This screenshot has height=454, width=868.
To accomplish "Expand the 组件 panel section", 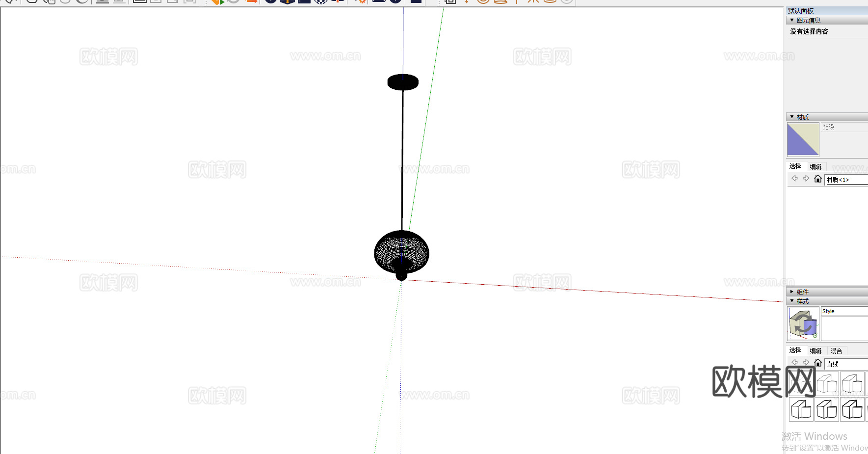I will tap(792, 292).
